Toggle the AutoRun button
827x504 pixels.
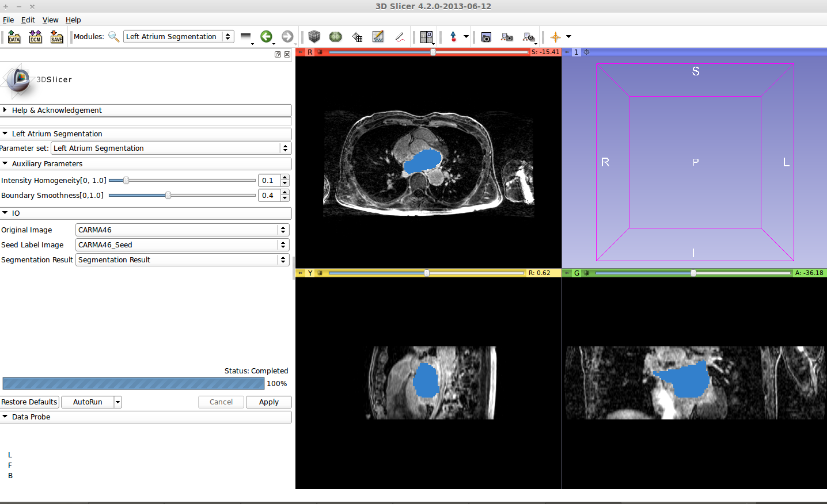click(88, 402)
